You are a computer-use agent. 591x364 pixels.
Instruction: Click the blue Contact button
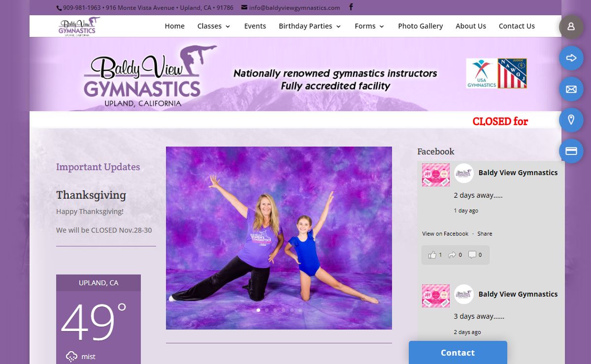click(x=458, y=353)
